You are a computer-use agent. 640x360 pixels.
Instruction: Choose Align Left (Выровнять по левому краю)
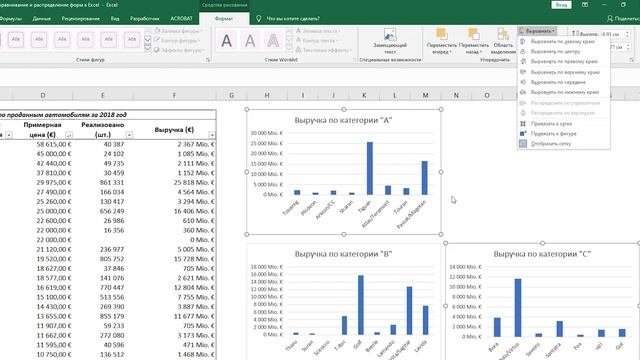tap(563, 42)
